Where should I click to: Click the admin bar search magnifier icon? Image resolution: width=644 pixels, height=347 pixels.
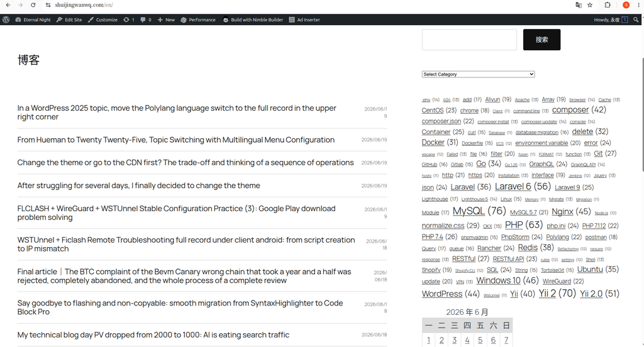click(x=636, y=19)
